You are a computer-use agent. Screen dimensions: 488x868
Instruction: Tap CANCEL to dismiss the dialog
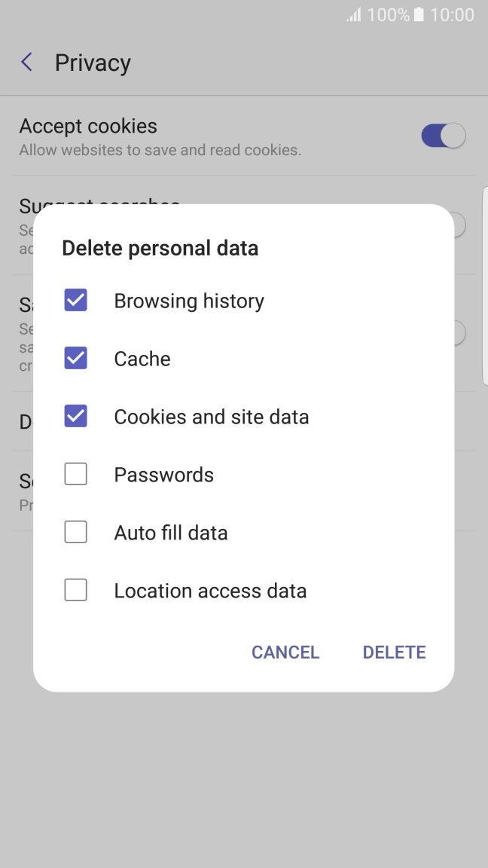point(285,652)
